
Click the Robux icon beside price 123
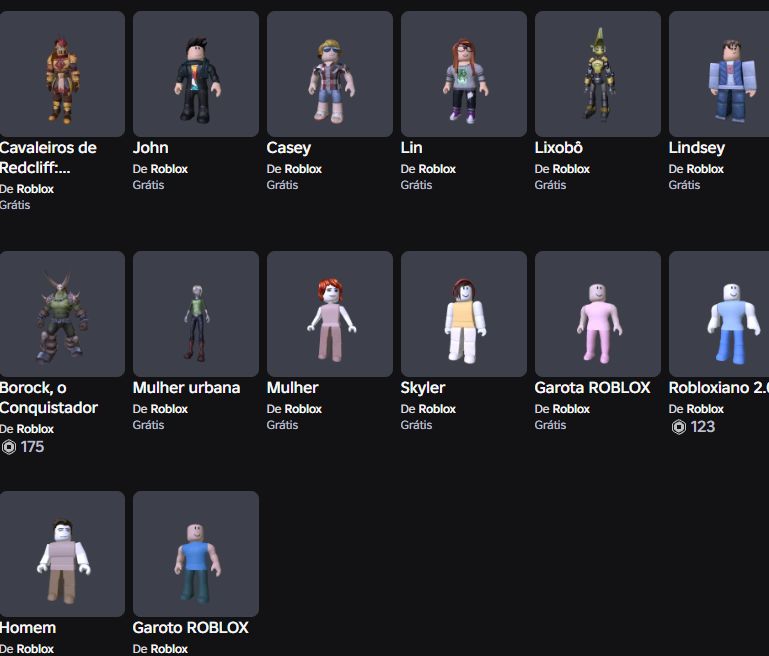tap(679, 427)
